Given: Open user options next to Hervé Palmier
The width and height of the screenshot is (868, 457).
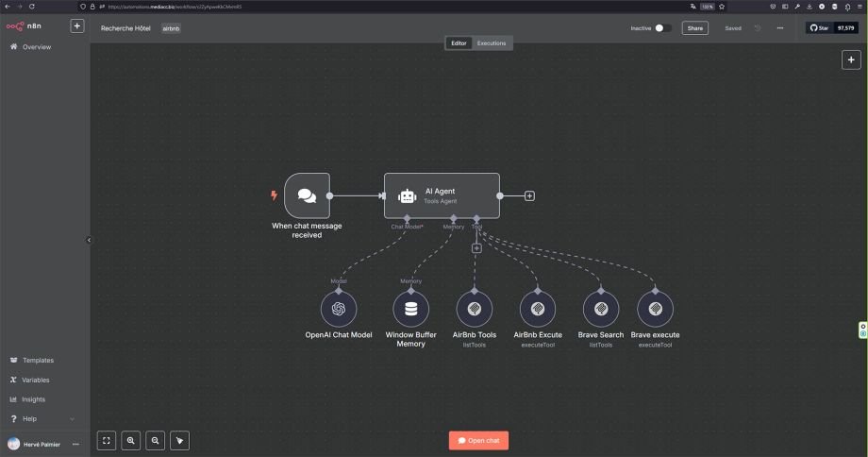Looking at the screenshot, I should [x=75, y=445].
